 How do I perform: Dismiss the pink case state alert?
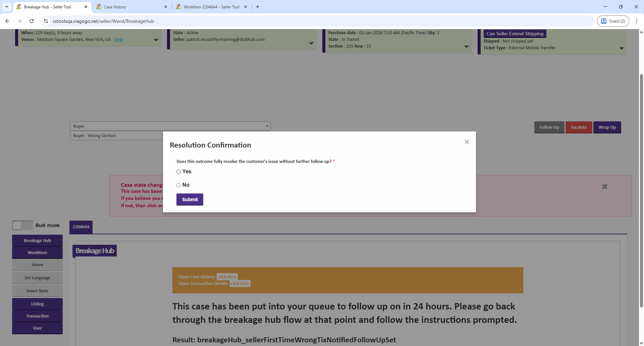click(604, 186)
